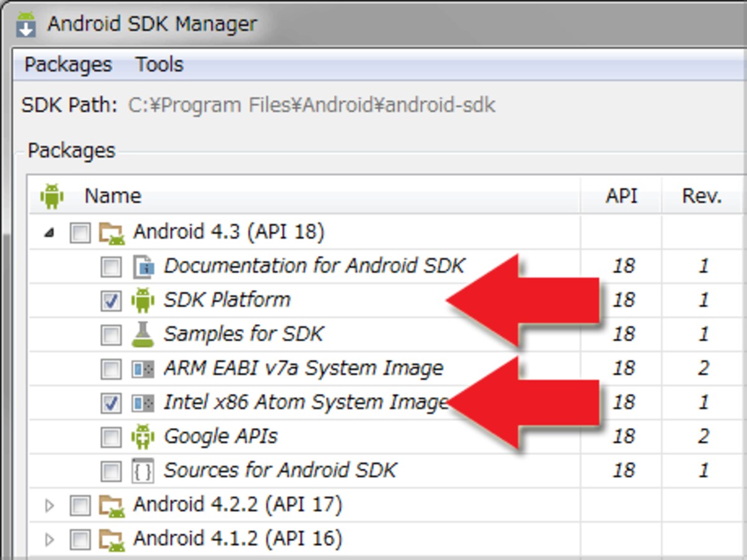Check the Google APIs checkbox

click(111, 437)
